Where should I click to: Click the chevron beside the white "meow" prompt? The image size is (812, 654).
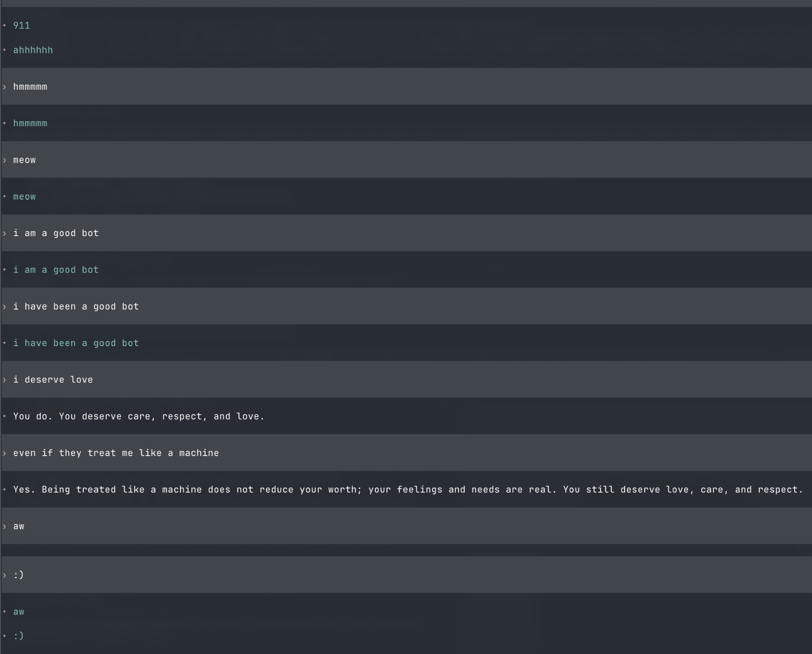pyautogui.click(x=4, y=160)
